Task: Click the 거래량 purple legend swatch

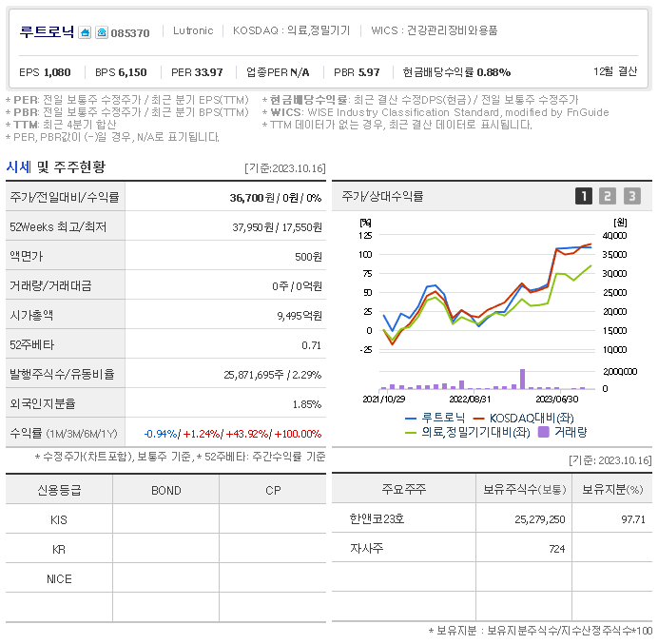Action: pyautogui.click(x=544, y=432)
